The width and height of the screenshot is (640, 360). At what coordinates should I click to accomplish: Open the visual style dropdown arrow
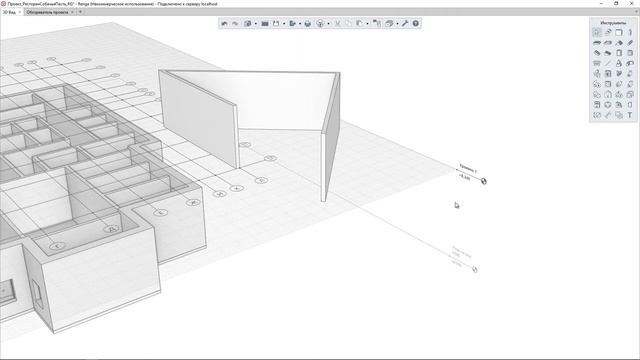click(329, 24)
